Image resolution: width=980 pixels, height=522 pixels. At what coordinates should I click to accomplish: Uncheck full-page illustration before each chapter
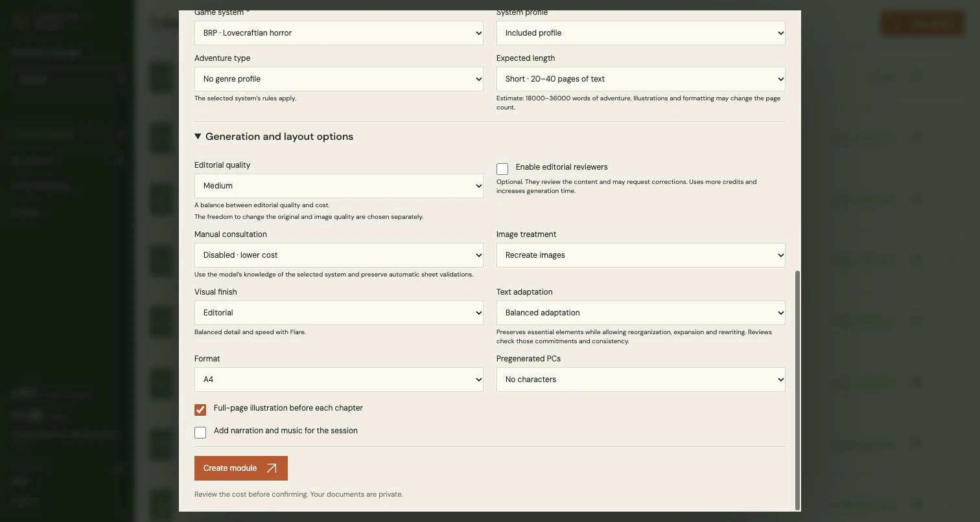pos(200,410)
